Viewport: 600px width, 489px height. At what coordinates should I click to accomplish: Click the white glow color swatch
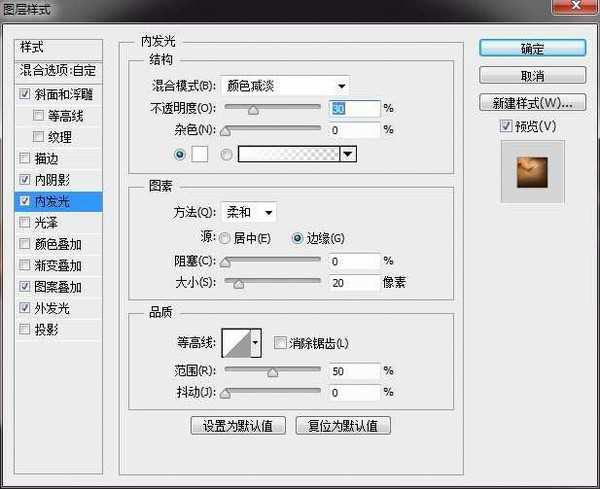[x=198, y=154]
